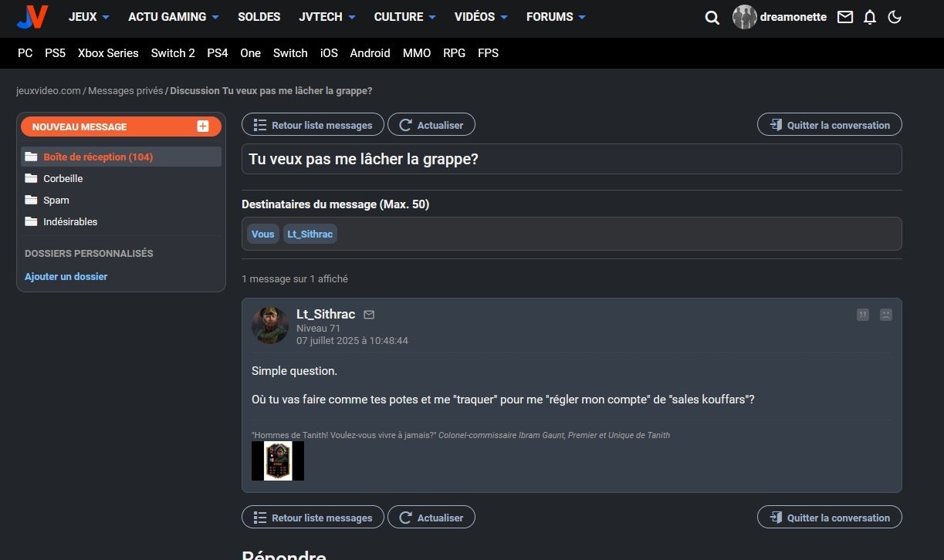Expand the JEUX dropdown menu
This screenshot has width=944, height=560.
[89, 17]
